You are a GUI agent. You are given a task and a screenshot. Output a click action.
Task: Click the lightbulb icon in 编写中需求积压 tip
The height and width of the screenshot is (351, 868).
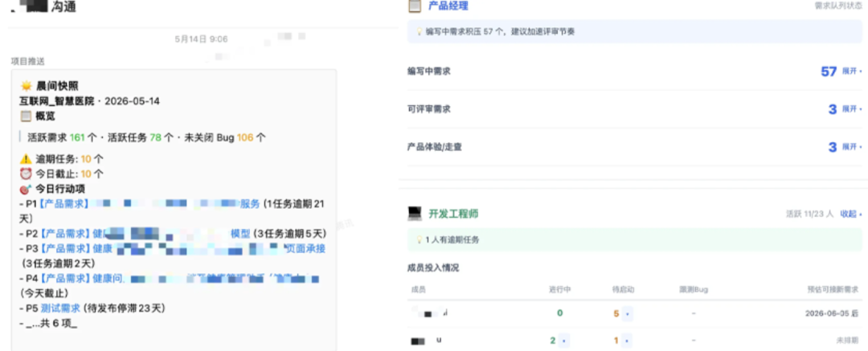pos(419,32)
